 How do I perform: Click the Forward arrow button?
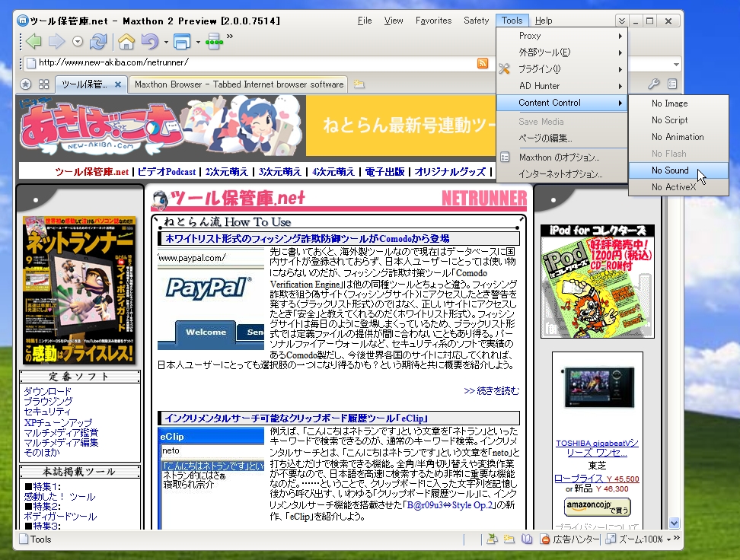coord(56,42)
